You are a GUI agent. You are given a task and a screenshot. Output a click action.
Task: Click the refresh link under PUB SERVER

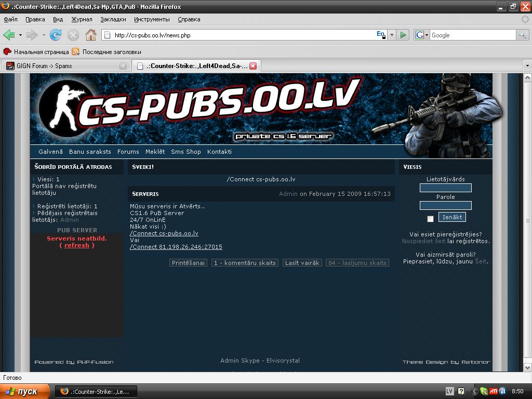pyautogui.click(x=77, y=245)
